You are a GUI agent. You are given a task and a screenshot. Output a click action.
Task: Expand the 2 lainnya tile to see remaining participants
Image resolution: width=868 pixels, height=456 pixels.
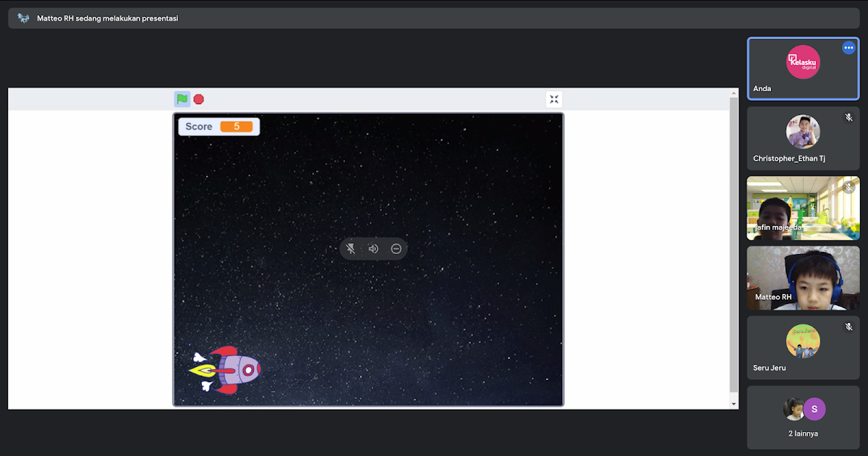(x=803, y=418)
